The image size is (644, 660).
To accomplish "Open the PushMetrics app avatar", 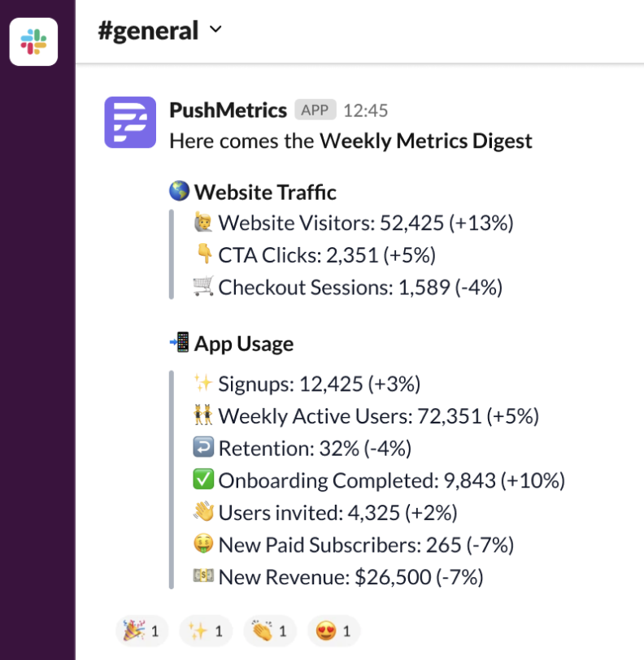I will [x=130, y=123].
